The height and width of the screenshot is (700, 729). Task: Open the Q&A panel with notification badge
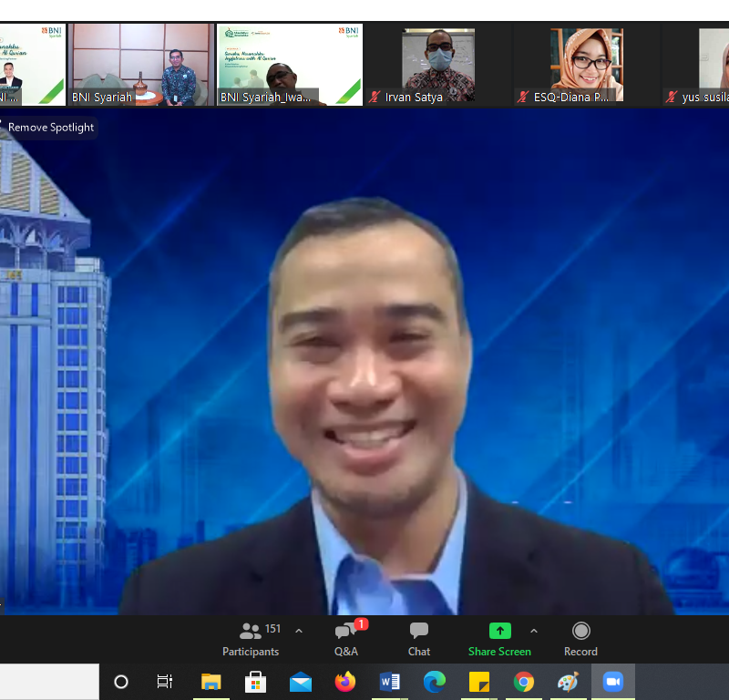point(346,639)
